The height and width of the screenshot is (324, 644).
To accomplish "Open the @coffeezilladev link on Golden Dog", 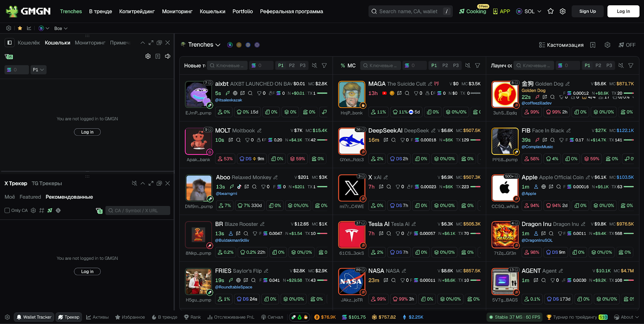I will [x=537, y=103].
